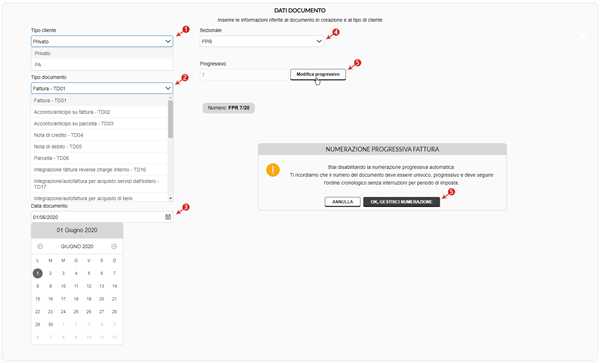Click the Progressivo number field

click(x=244, y=75)
